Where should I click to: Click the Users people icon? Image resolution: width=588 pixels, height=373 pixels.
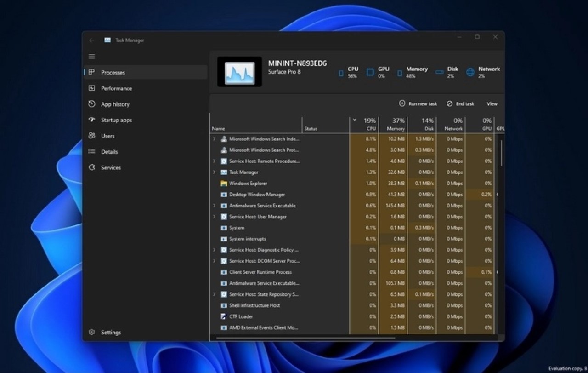(92, 136)
